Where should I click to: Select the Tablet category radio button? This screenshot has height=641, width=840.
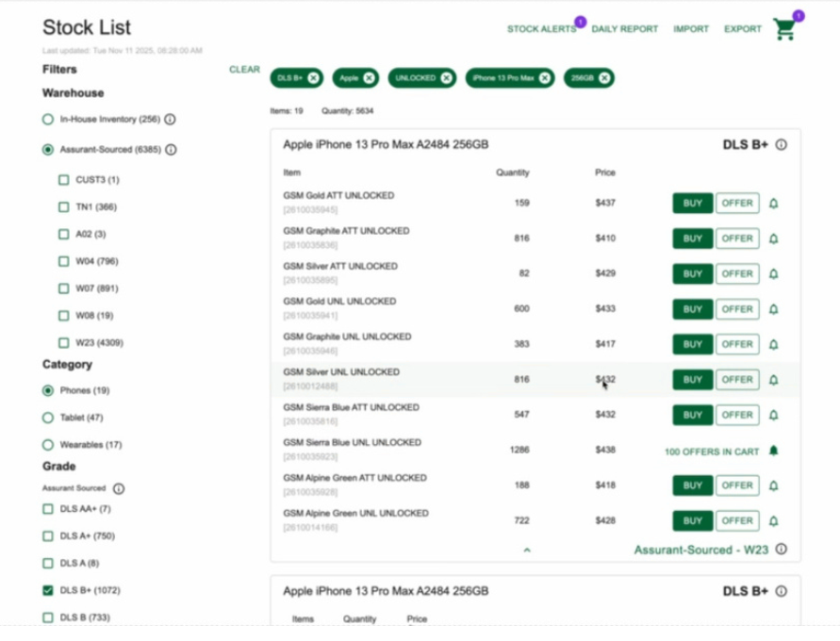tap(48, 418)
